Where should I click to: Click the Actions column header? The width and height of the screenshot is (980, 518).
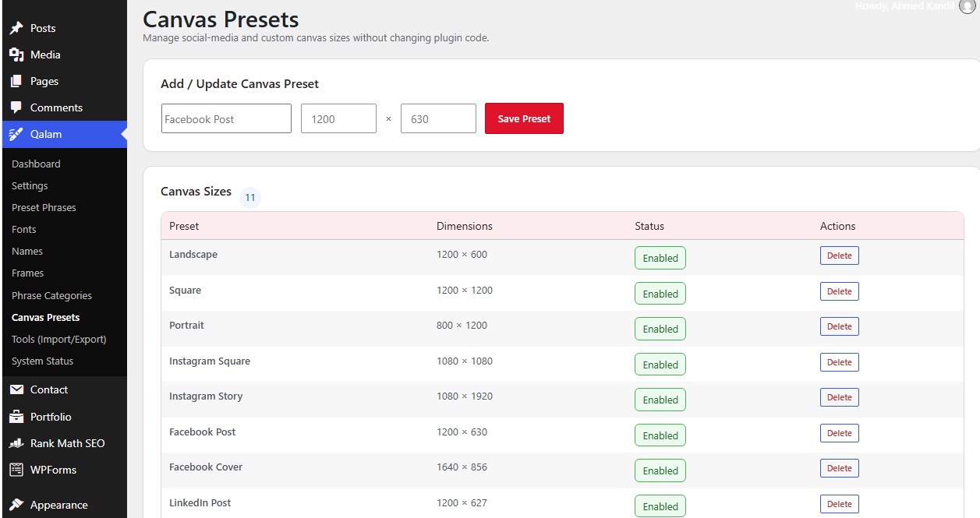point(837,226)
